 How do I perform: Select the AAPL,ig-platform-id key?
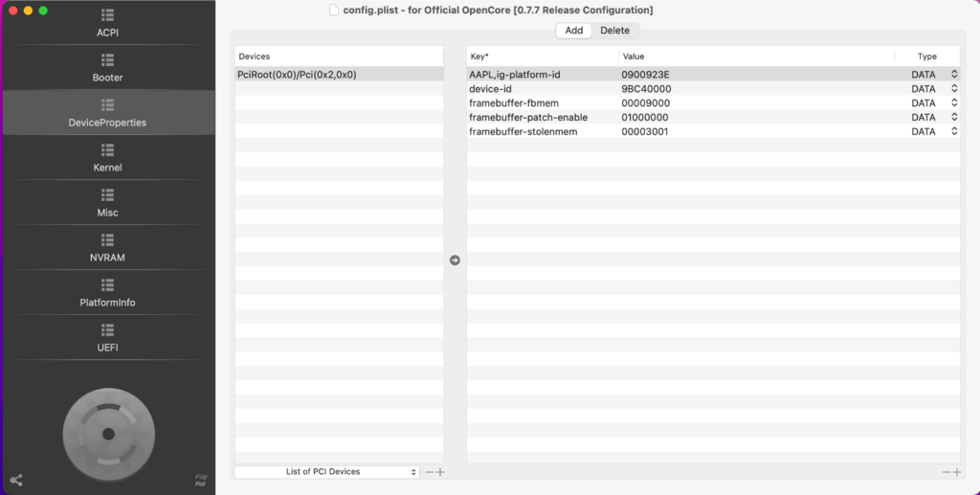pos(514,75)
